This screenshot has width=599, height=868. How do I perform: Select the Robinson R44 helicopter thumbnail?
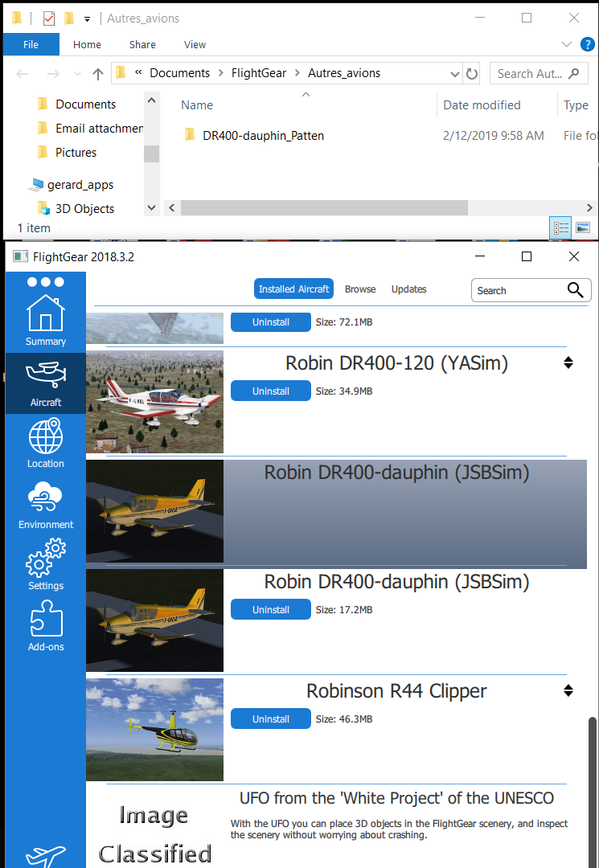click(155, 730)
